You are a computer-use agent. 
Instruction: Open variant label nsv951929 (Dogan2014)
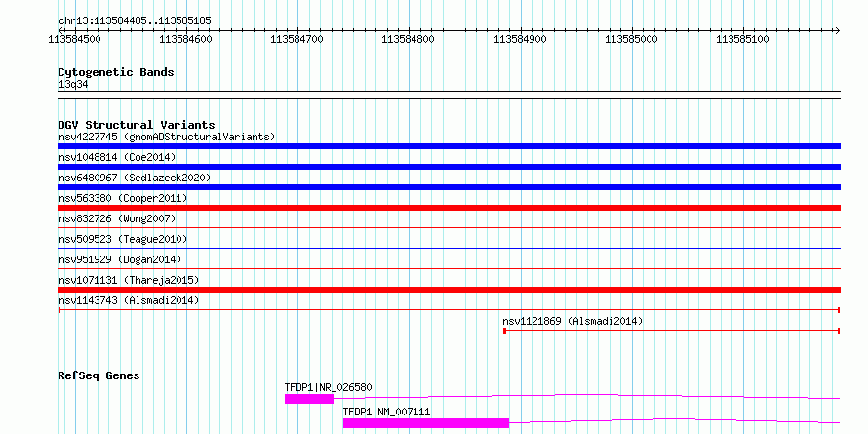click(120, 259)
